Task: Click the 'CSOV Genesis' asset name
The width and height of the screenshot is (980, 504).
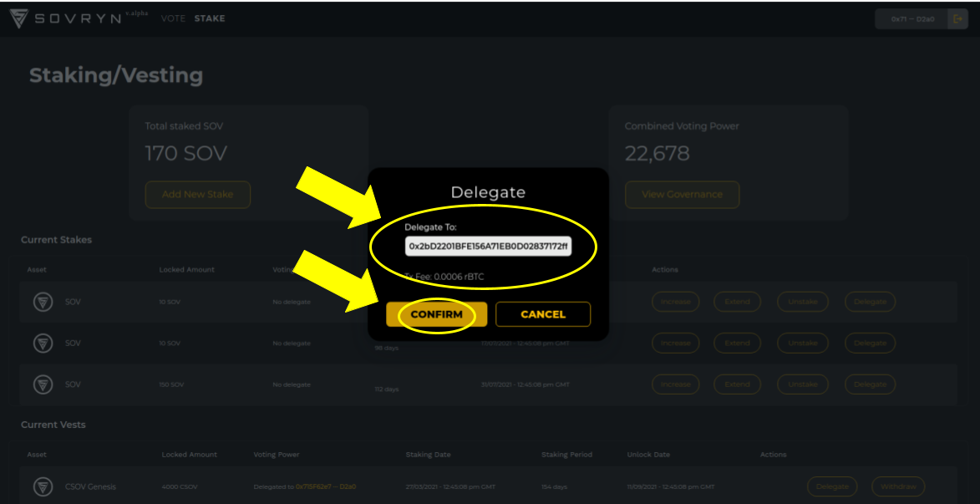Action: coord(90,486)
